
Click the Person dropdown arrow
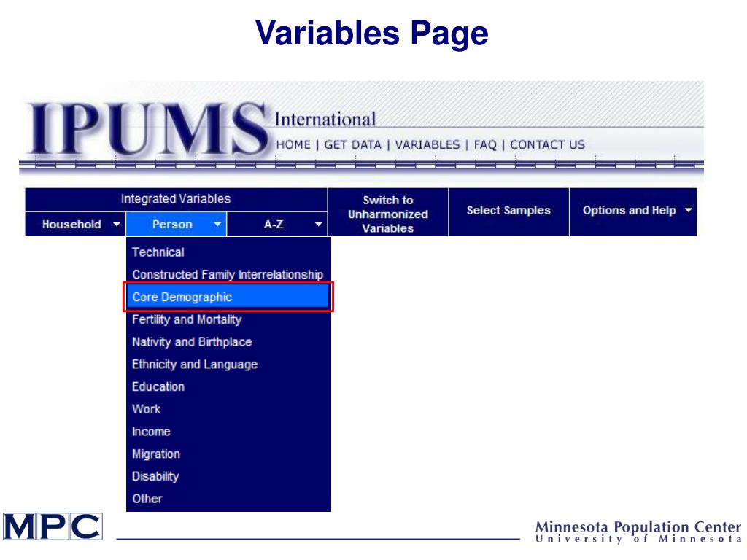[x=217, y=224]
